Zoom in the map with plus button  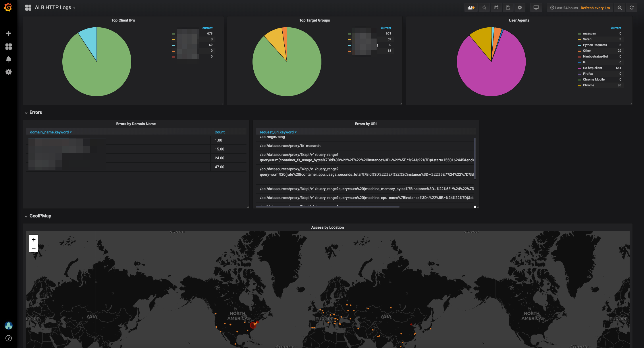coord(34,239)
